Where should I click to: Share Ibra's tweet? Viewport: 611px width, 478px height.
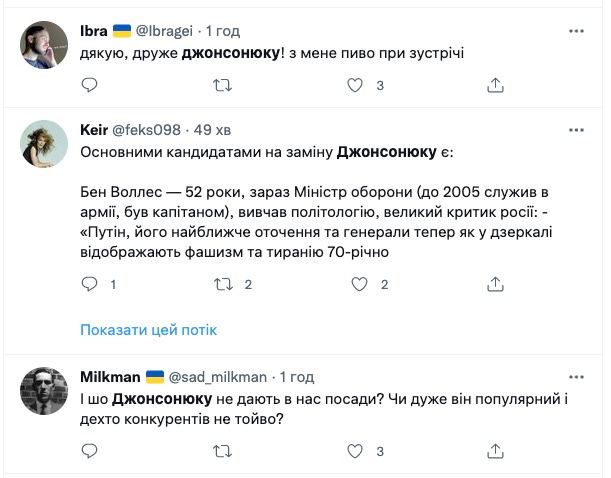tap(495, 86)
